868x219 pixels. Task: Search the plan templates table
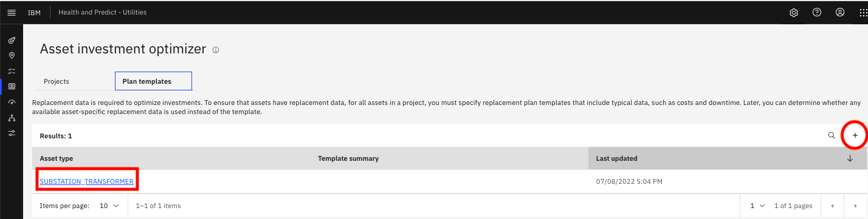tap(832, 135)
